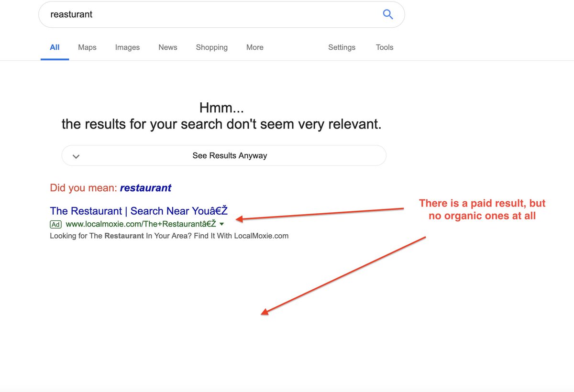The width and height of the screenshot is (574, 392).
Task: Open the Settings menu
Action: pyautogui.click(x=342, y=47)
